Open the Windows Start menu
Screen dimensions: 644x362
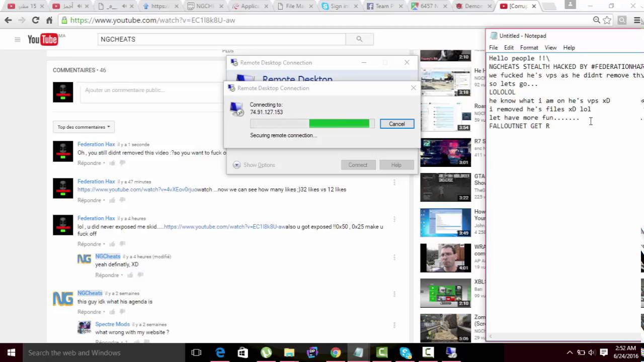pyautogui.click(x=11, y=352)
